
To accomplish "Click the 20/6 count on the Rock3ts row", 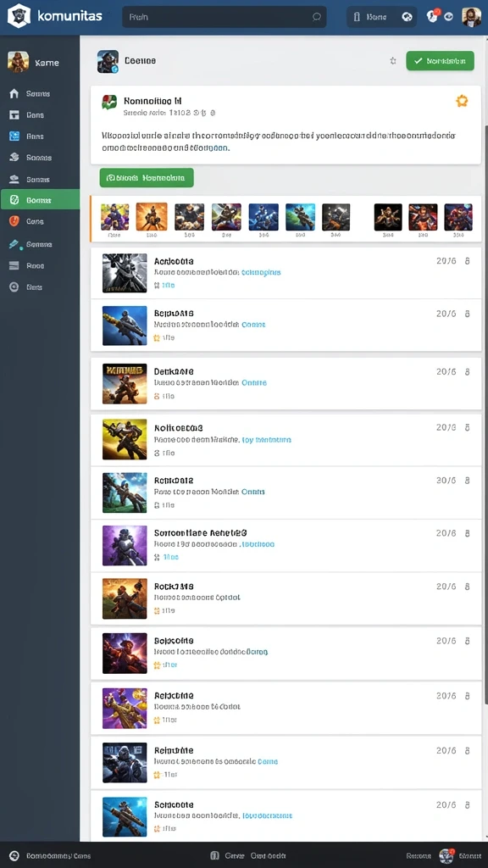I will [x=446, y=587].
